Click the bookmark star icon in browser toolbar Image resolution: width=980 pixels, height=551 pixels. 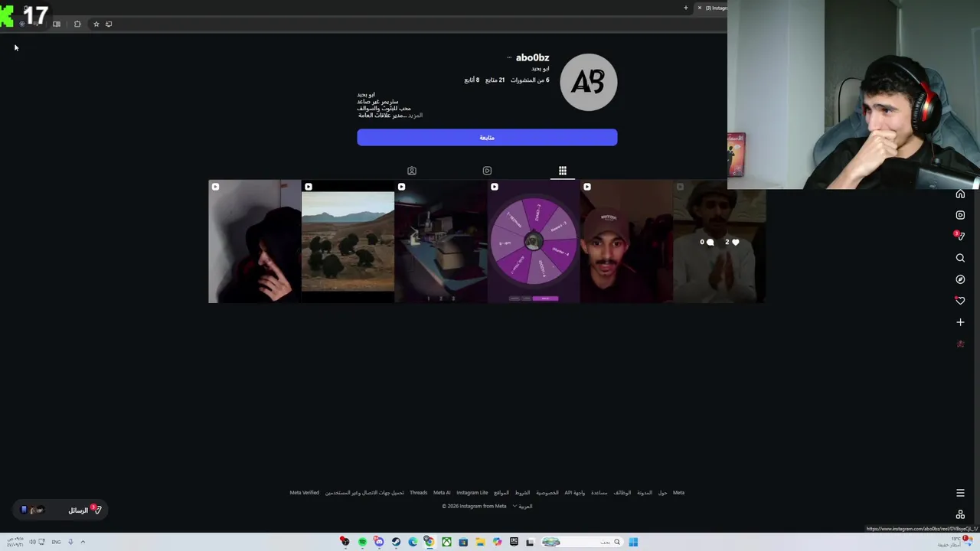[96, 24]
